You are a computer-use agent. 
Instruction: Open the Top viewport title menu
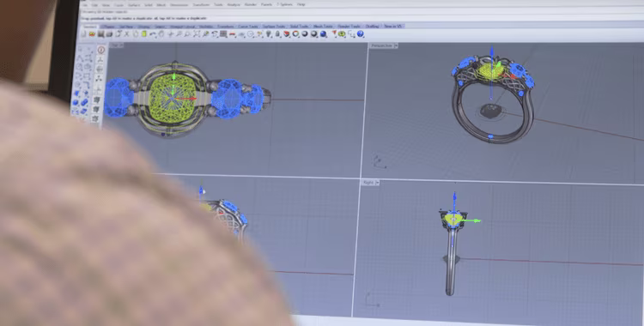pyautogui.click(x=116, y=45)
